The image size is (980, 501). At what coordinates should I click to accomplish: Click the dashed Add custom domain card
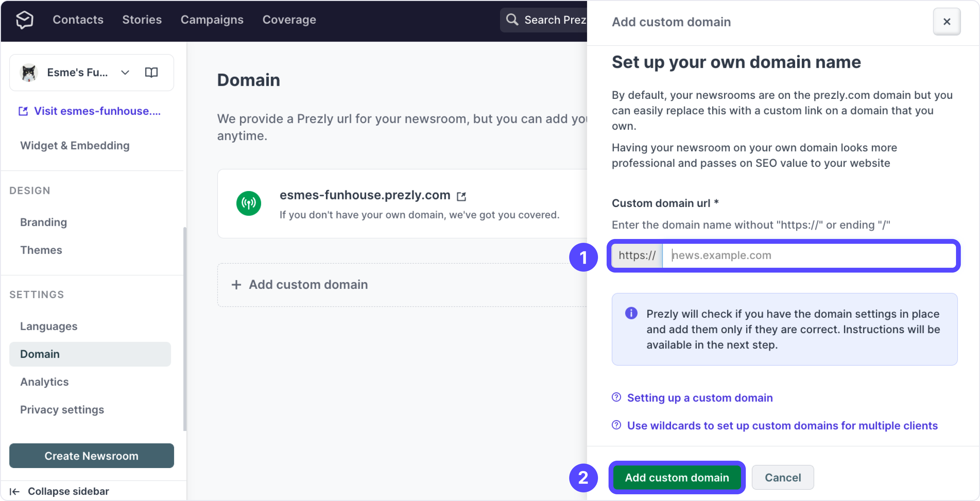(x=402, y=285)
